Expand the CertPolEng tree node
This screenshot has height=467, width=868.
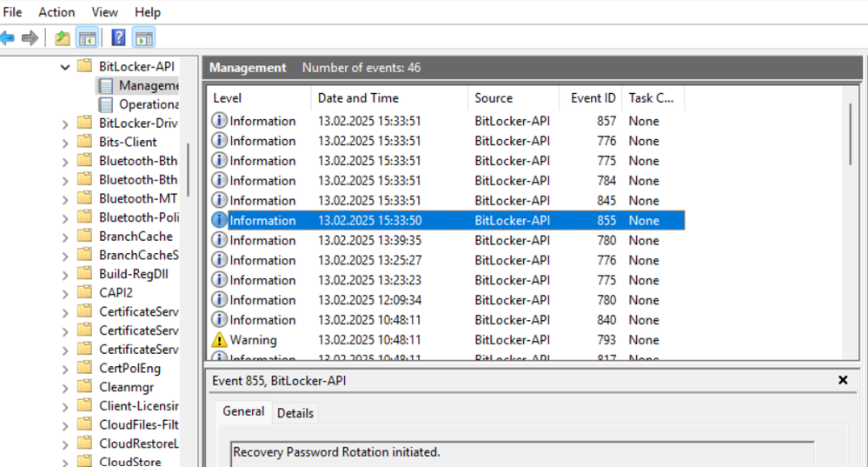coord(65,369)
